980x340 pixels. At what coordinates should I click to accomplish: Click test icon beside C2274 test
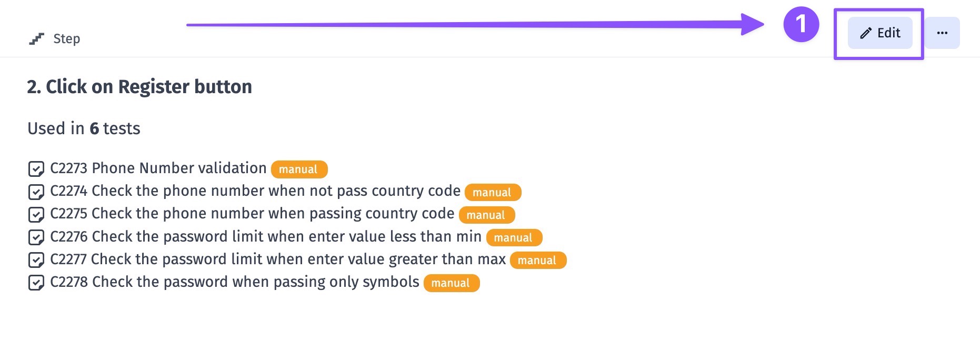(x=36, y=192)
